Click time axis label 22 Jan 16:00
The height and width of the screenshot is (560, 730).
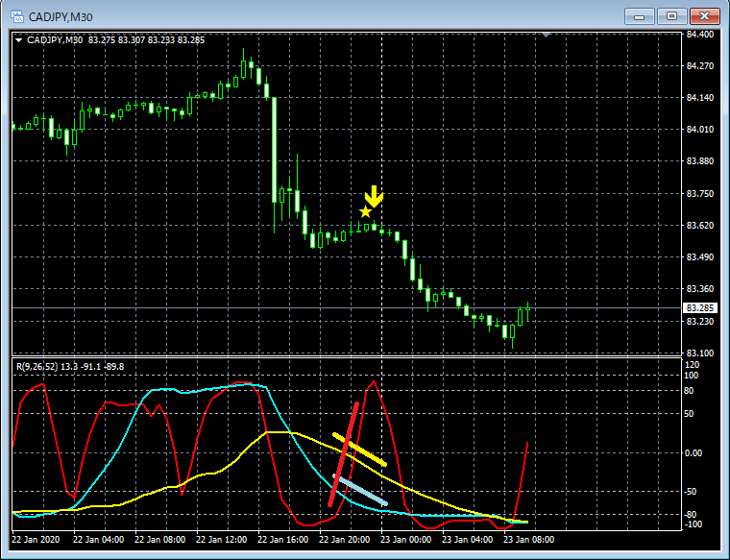[x=283, y=540]
